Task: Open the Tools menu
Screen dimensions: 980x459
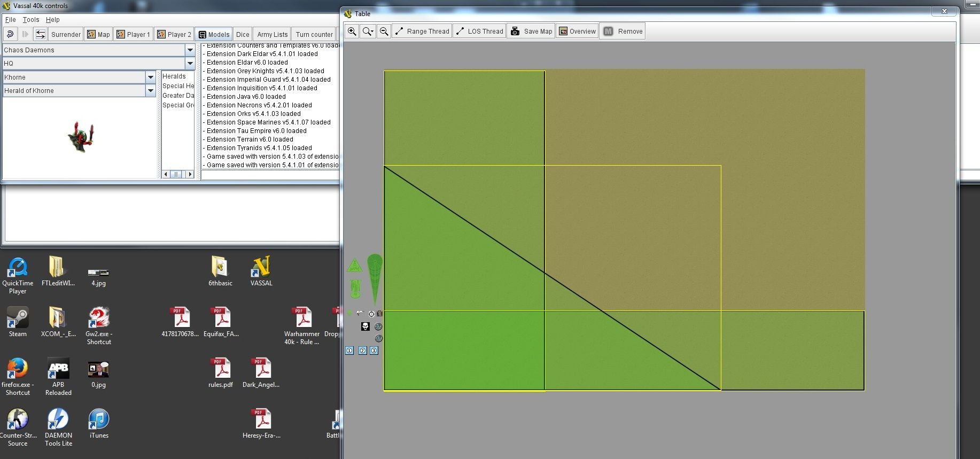Action: pos(30,20)
